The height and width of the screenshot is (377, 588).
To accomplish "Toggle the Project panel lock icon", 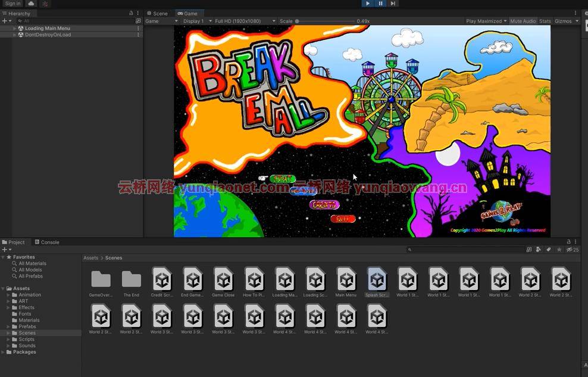I will (x=568, y=242).
